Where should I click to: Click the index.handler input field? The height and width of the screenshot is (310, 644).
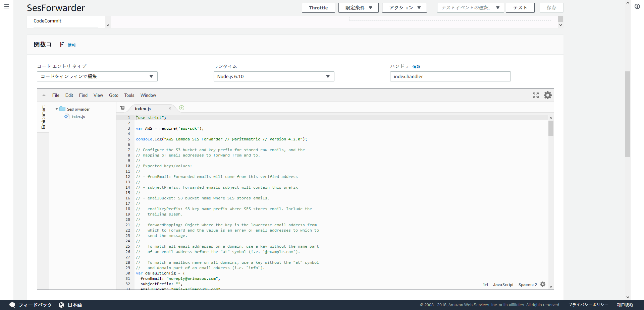(450, 76)
